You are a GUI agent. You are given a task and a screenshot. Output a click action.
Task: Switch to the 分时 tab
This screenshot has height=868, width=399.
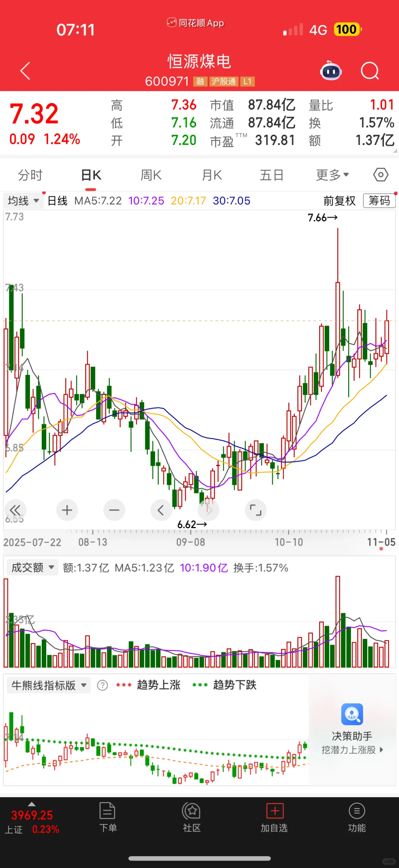tap(30, 175)
